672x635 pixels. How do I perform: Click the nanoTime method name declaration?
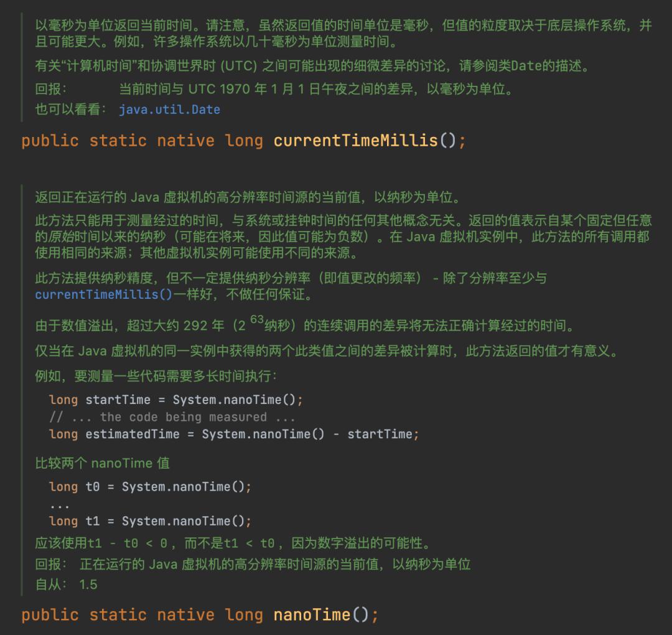(312, 614)
